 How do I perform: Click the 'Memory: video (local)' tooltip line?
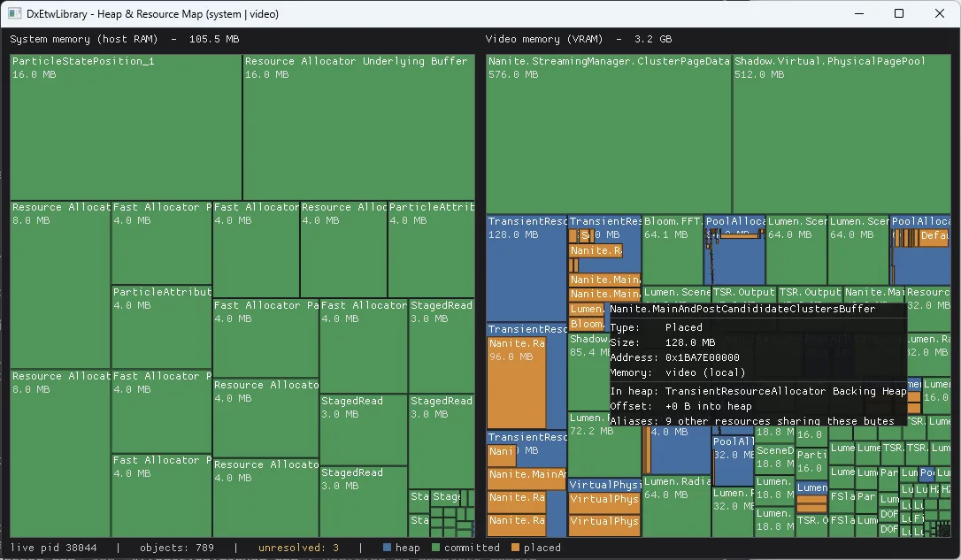pyautogui.click(x=678, y=372)
